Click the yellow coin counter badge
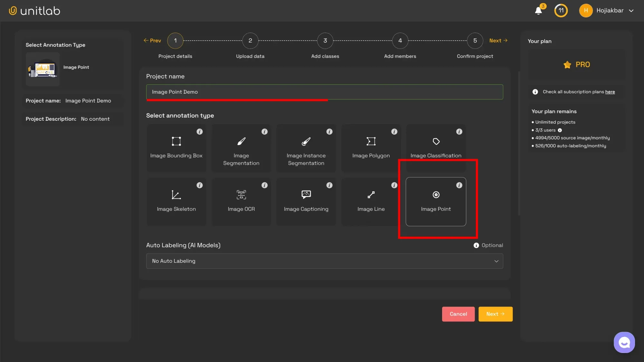 561,10
